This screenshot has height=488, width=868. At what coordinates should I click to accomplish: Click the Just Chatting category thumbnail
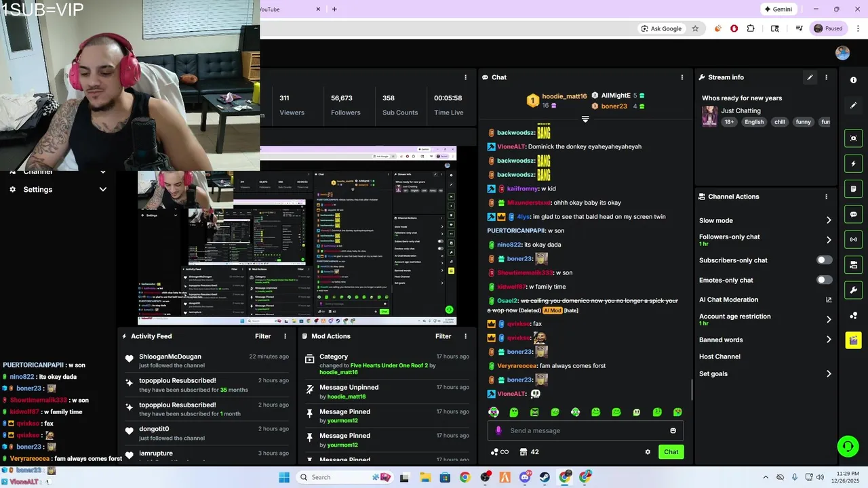(x=709, y=116)
